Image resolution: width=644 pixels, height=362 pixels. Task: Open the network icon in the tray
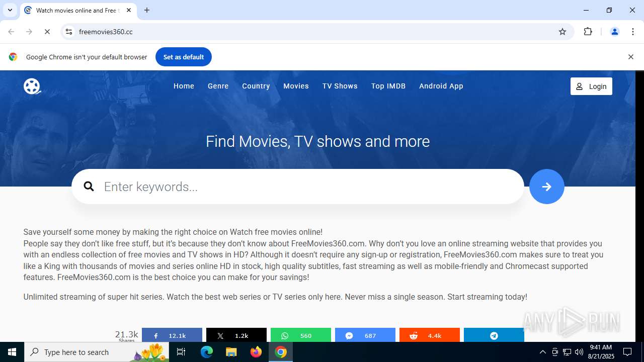tap(567, 352)
